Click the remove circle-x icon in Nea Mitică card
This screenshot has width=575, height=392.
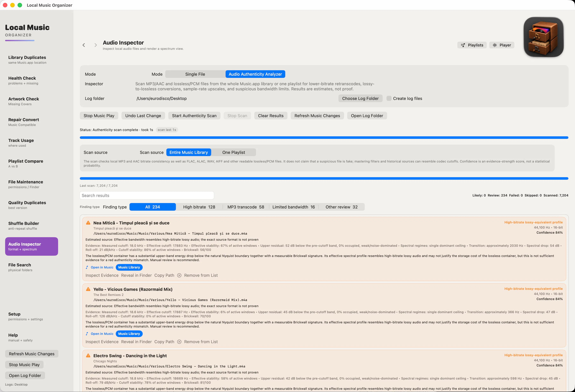(x=179, y=275)
